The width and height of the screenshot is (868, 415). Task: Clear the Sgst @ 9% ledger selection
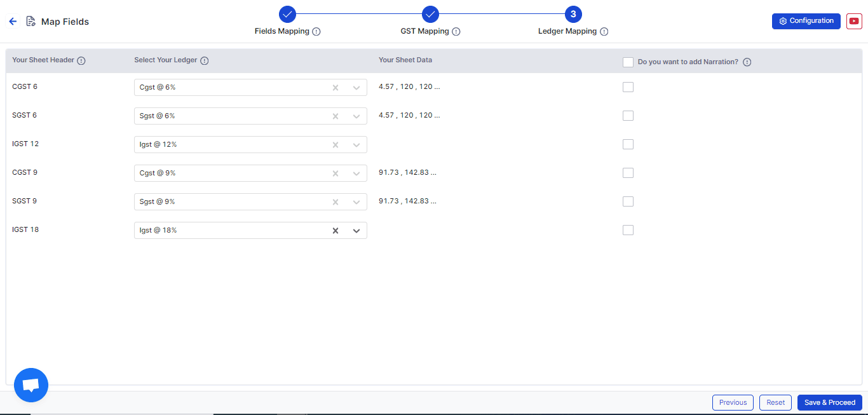[x=336, y=202]
